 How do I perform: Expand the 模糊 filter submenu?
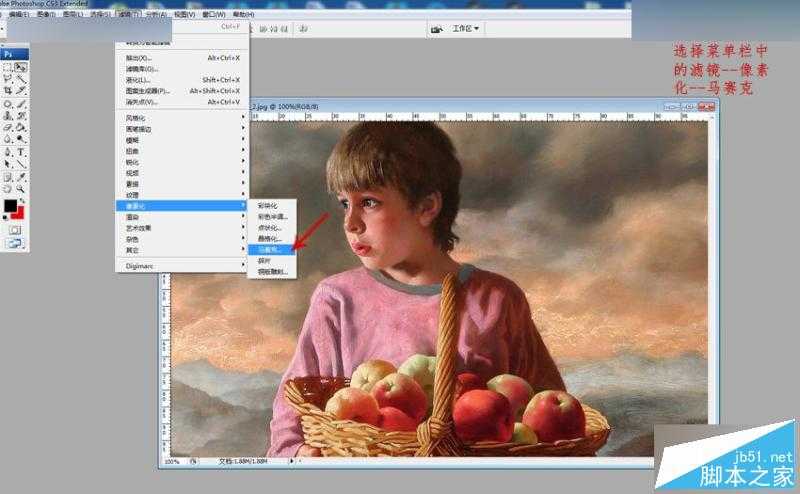(182, 140)
